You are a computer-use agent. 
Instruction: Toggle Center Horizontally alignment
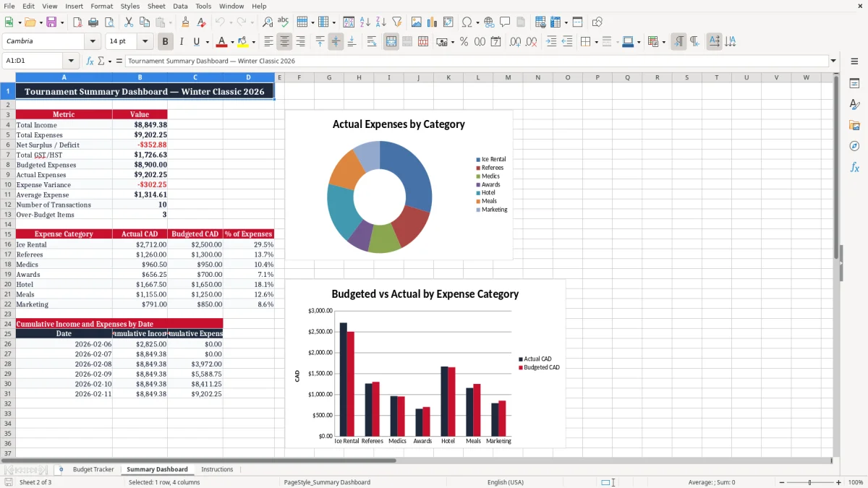pos(284,42)
